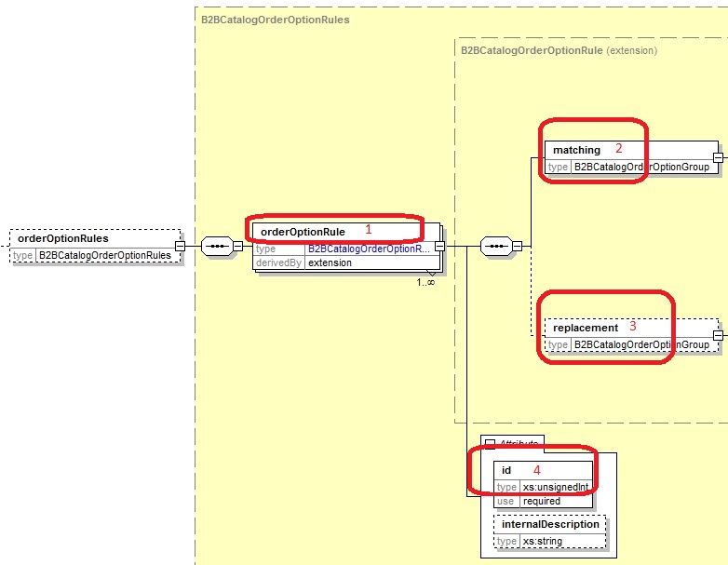The height and width of the screenshot is (565, 728).
Task: Collapse the orderOptionRules element node
Action: (182, 246)
